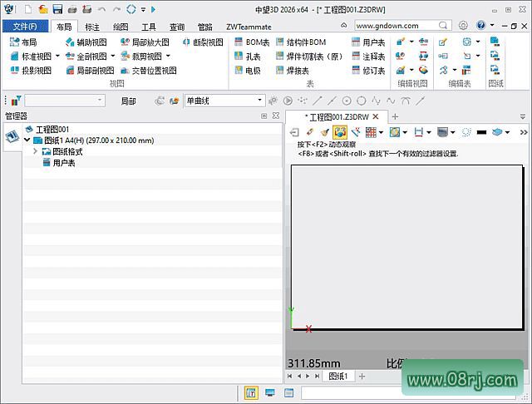This screenshot has width=532, height=404.
Task: Click the Open folder icon
Action: pos(43,9)
